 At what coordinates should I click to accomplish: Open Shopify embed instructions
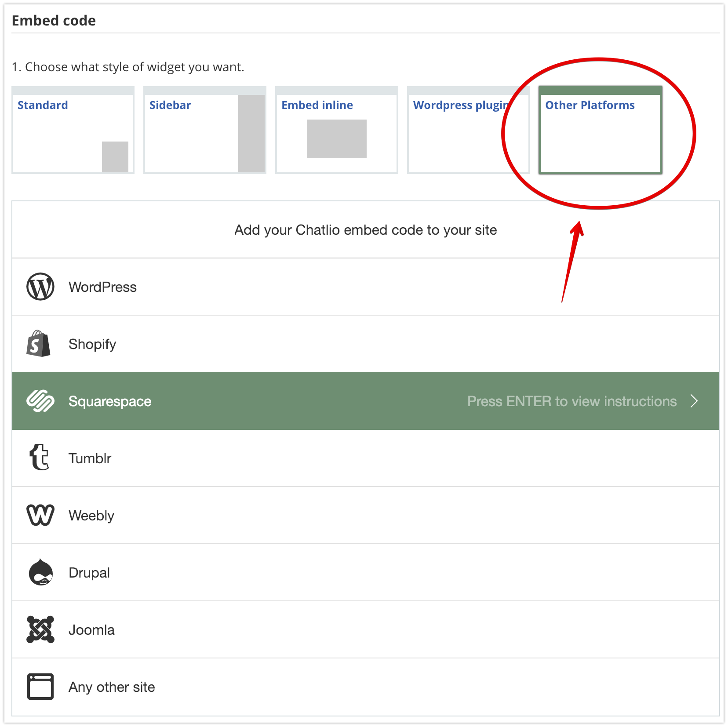tap(366, 344)
